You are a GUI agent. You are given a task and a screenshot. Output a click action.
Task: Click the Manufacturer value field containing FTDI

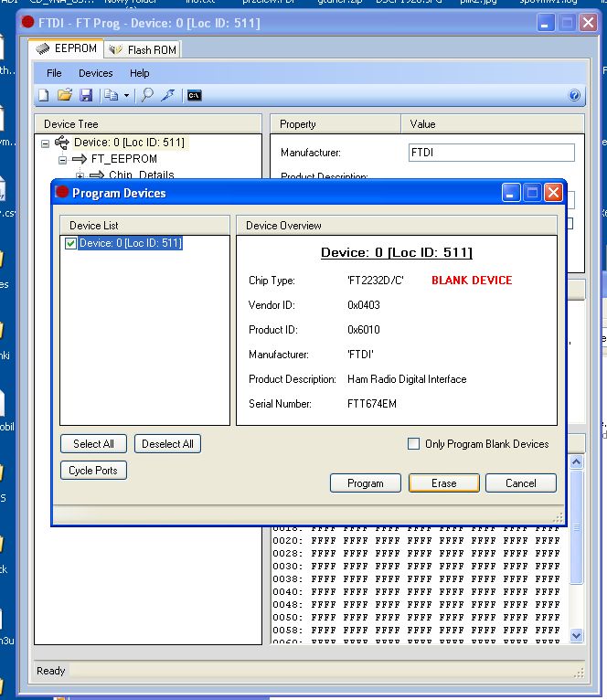pyautogui.click(x=491, y=153)
